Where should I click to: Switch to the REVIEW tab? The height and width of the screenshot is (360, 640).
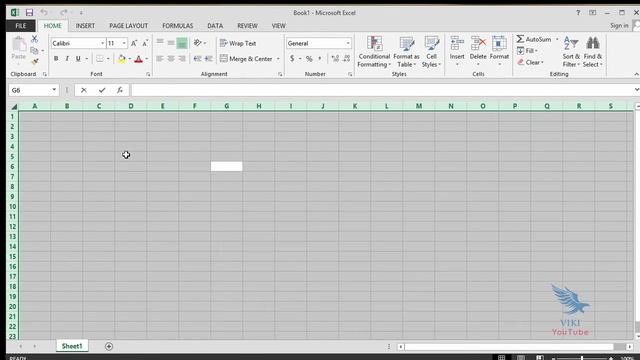pyautogui.click(x=247, y=26)
